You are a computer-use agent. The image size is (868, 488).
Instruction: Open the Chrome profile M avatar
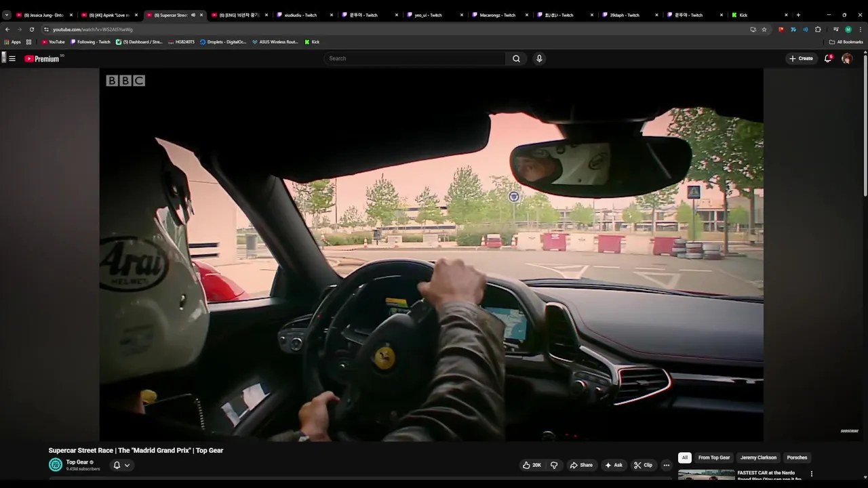pos(848,29)
